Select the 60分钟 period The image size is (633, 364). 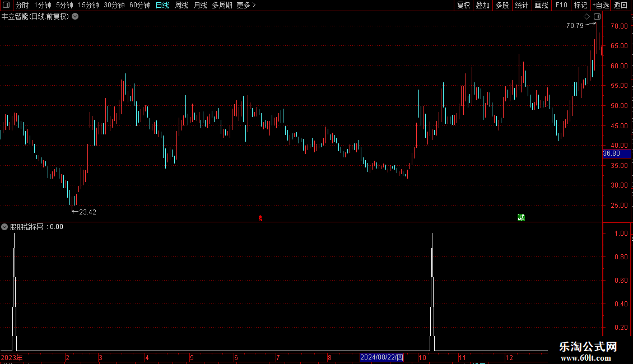140,5
